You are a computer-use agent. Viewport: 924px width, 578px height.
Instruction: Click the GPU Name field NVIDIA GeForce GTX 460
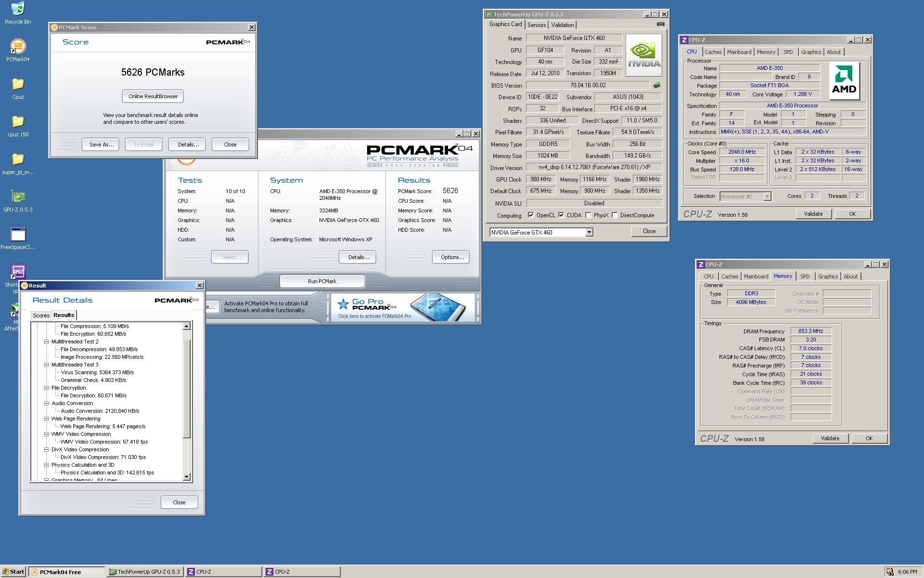574,38
